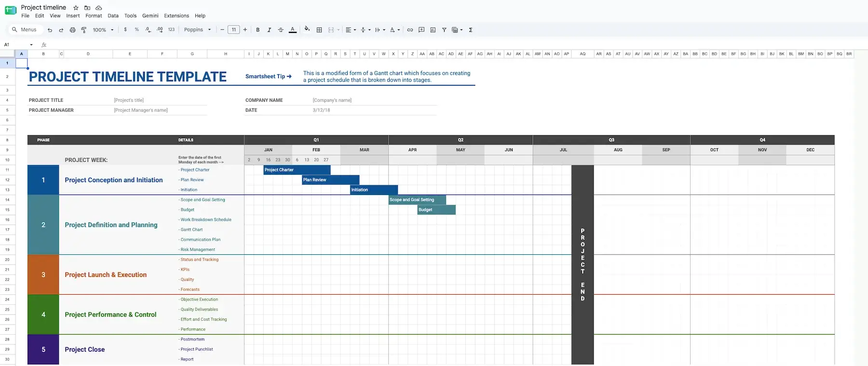Screen dimensions: 868x366
Task: Click the "Work Breakdown Schedule" detail cell
Action: point(206,220)
